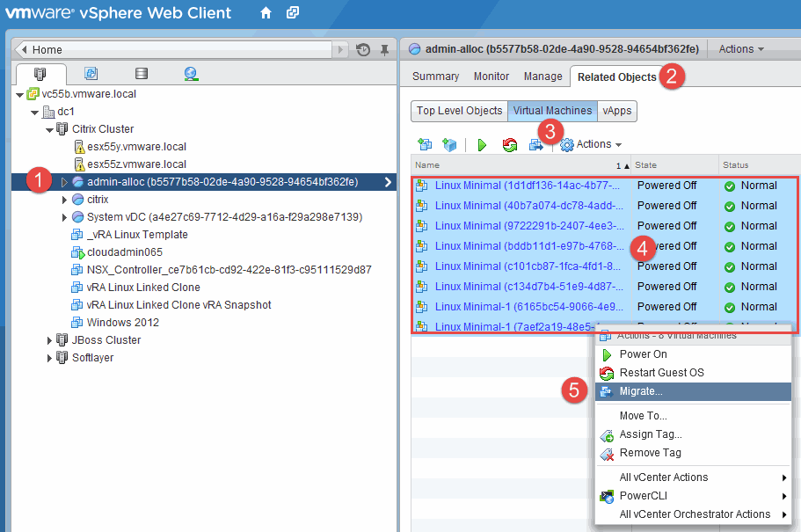Screen dimensions: 801x532
Task: Switch to VMs and Templates navigator tab
Action: coord(91,74)
